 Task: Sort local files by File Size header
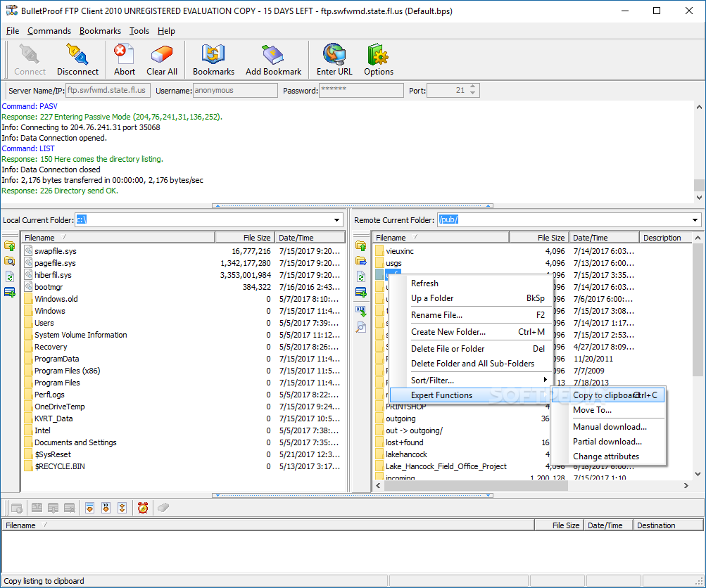244,238
